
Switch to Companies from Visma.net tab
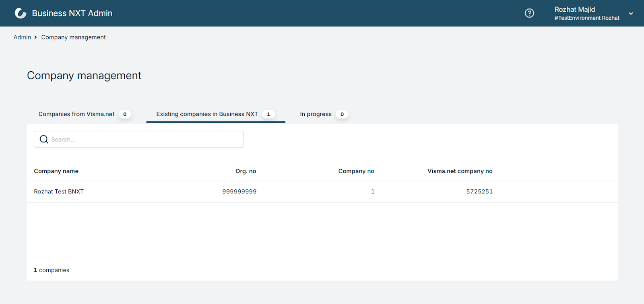tap(85, 114)
